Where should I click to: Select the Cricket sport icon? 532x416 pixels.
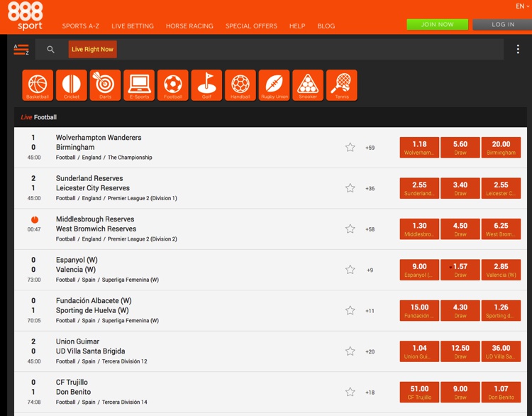[71, 85]
